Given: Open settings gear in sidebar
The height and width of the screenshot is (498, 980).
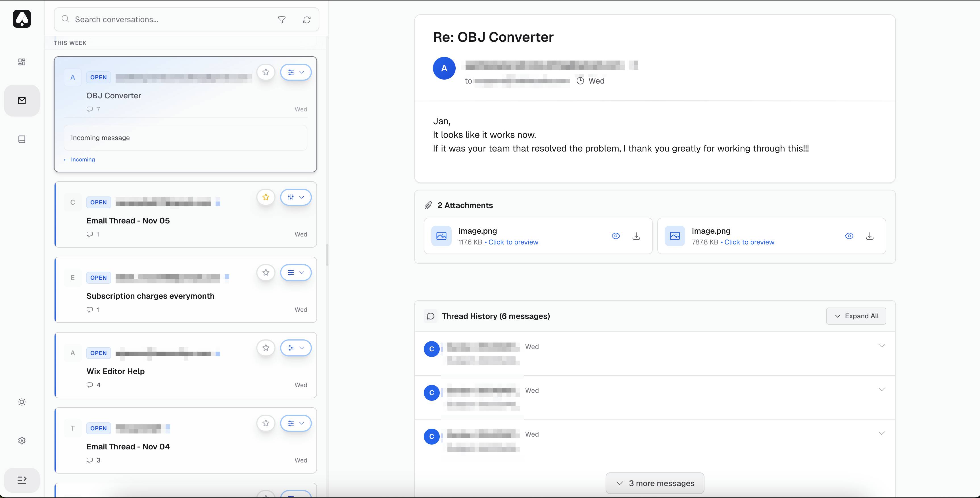Looking at the screenshot, I should click(x=22, y=441).
